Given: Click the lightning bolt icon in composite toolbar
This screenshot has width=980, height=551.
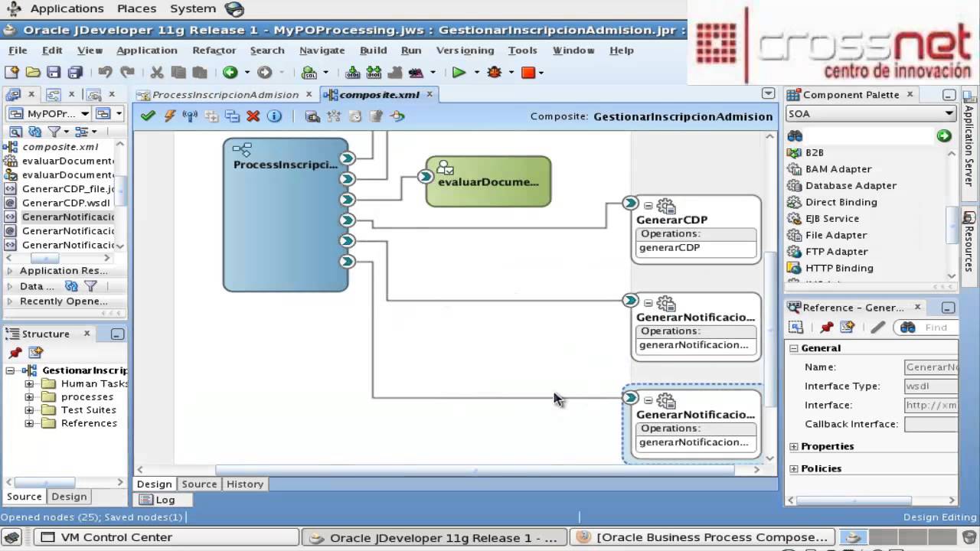Looking at the screenshot, I should [x=170, y=116].
